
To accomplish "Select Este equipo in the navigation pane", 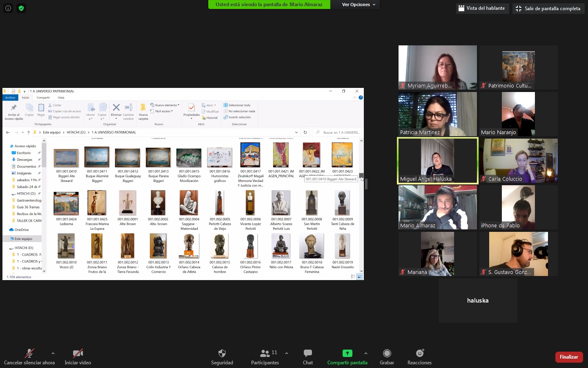I will pyautogui.click(x=23, y=239).
